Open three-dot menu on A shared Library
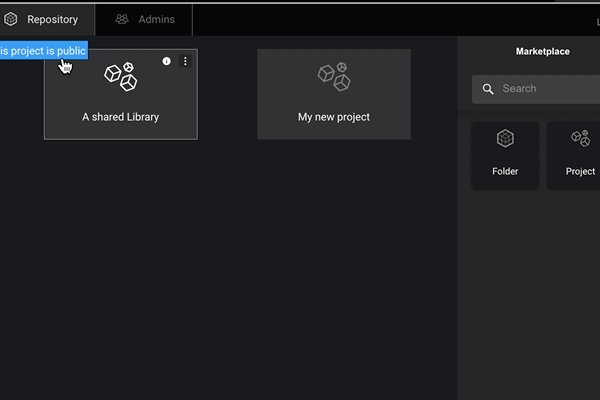The width and height of the screenshot is (600, 400). coord(185,61)
